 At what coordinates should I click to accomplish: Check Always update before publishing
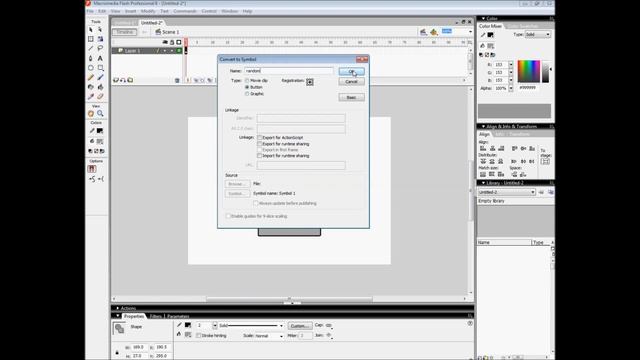(x=256, y=203)
